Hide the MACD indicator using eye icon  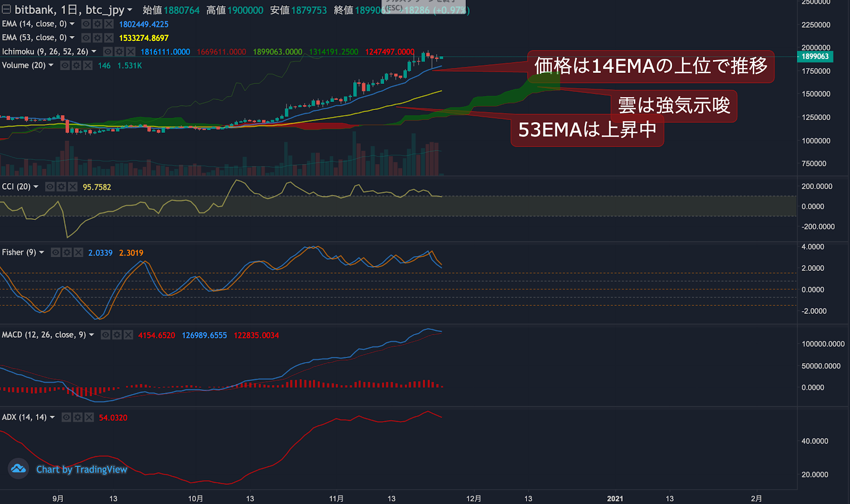[106, 335]
